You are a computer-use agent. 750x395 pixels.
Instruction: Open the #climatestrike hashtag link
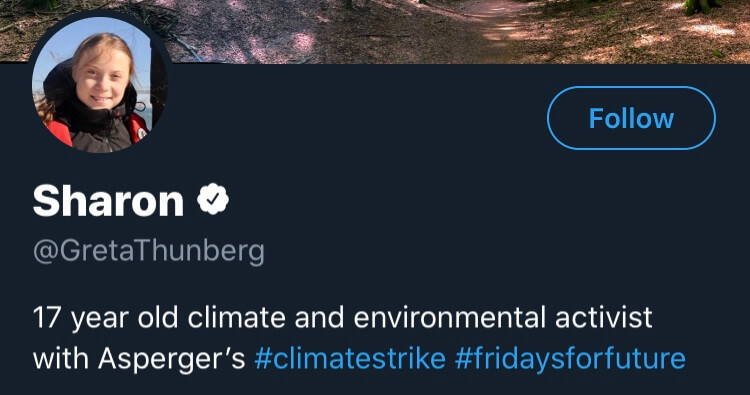[350, 358]
